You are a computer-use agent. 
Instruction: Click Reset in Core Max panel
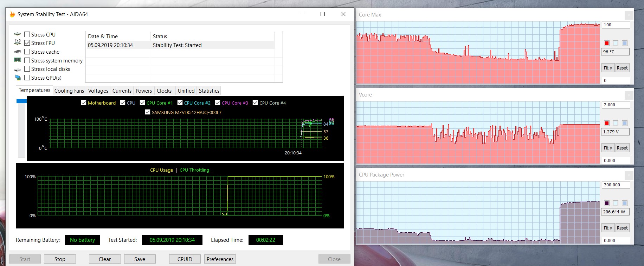(x=622, y=68)
